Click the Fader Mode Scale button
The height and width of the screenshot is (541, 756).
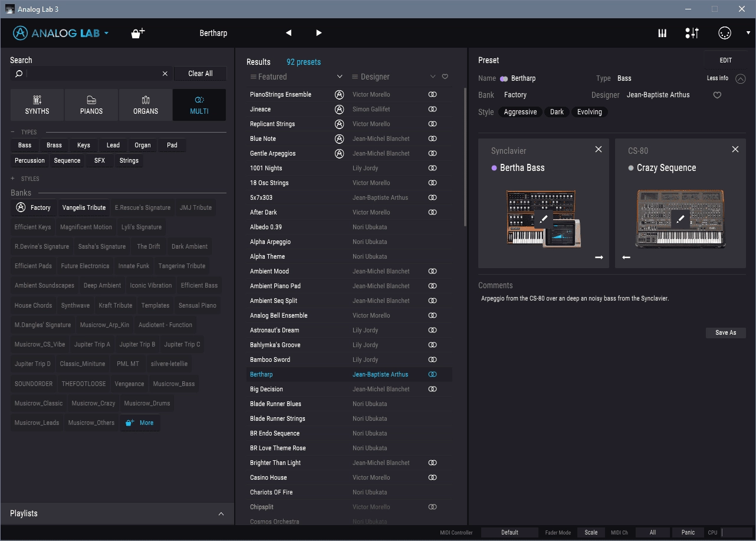(591, 532)
